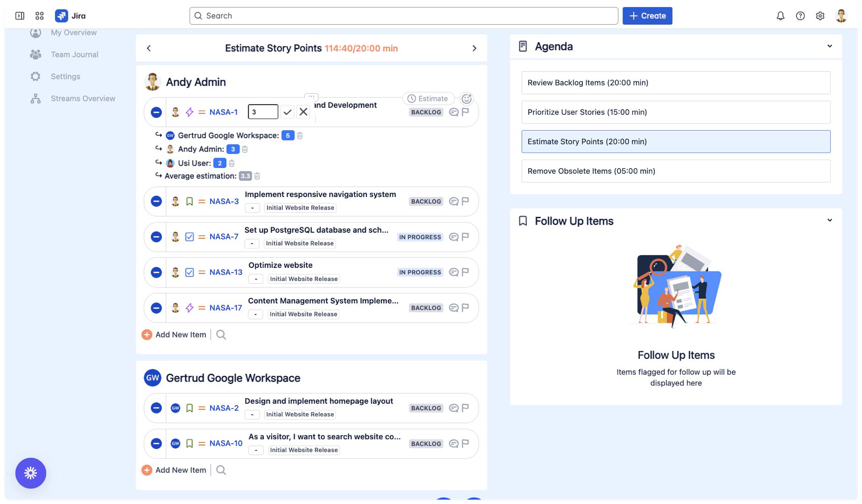The height and width of the screenshot is (504, 862).
Task: Click the floating purple assistant button
Action: 31,473
